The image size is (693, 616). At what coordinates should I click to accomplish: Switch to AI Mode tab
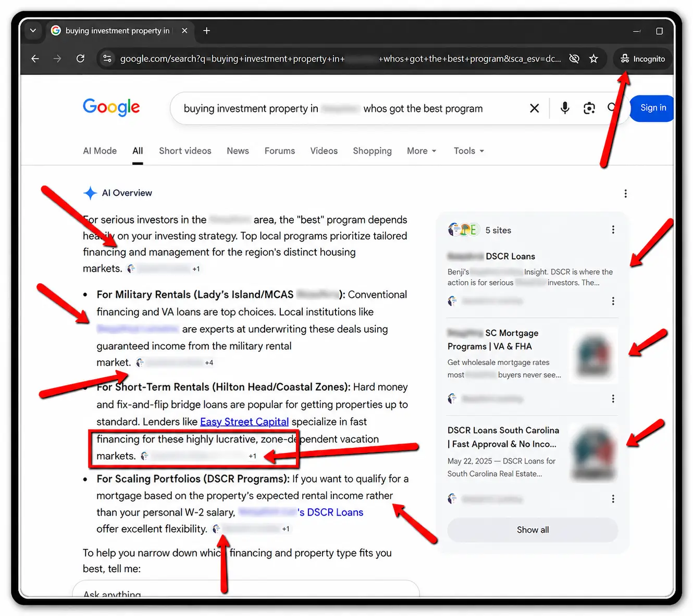(x=100, y=151)
